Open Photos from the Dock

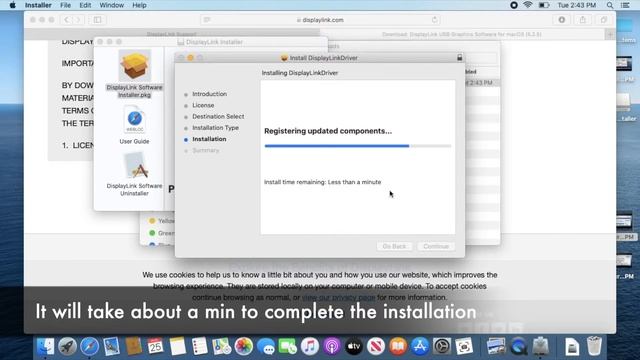tap(244, 347)
